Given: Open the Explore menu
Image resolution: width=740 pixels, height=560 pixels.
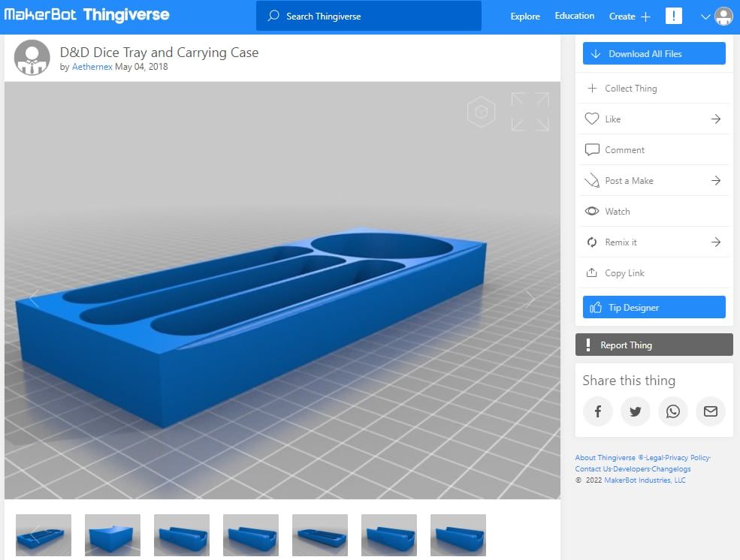Looking at the screenshot, I should click(x=524, y=16).
